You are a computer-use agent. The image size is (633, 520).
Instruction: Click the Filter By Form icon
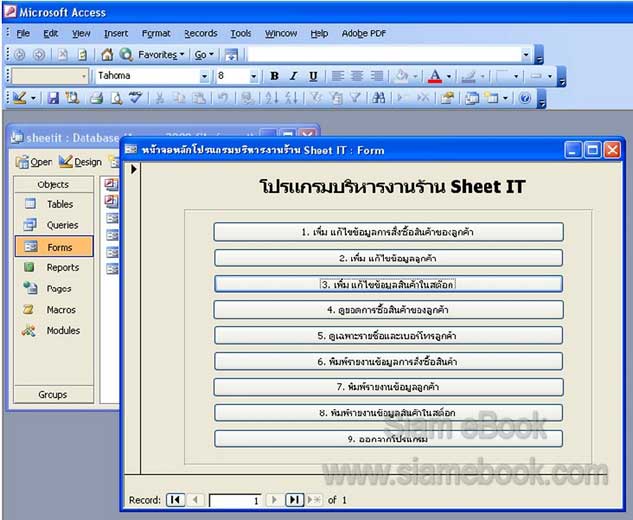point(336,98)
